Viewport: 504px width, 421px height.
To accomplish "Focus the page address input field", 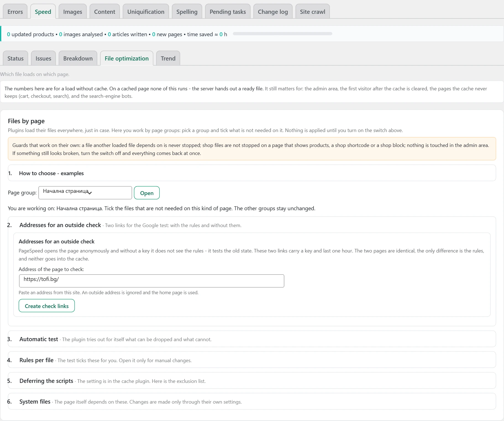I will coord(151,281).
